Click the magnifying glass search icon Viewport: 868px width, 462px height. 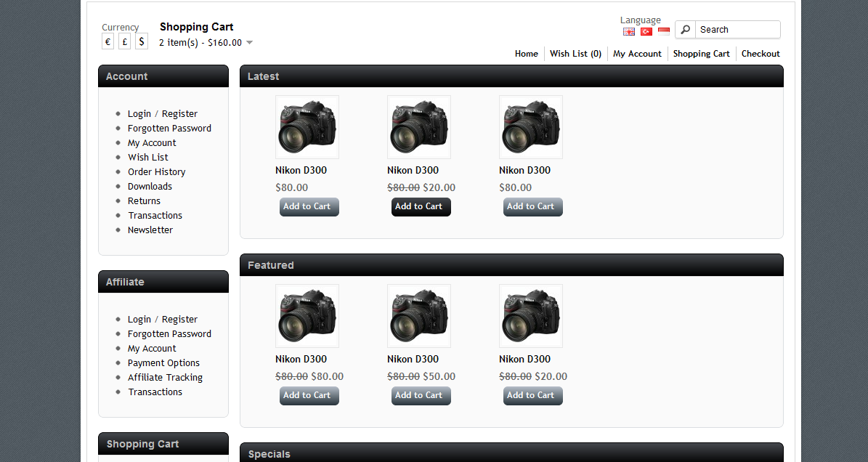click(686, 29)
